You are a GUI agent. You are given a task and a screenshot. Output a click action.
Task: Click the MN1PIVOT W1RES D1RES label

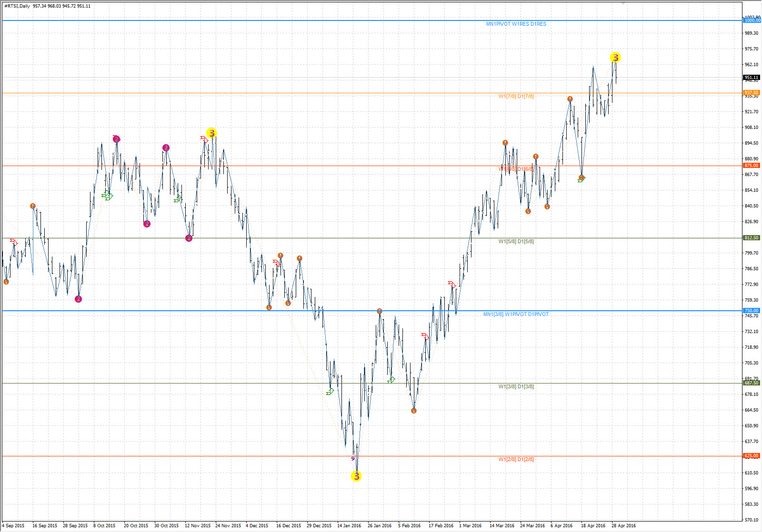coord(516,24)
